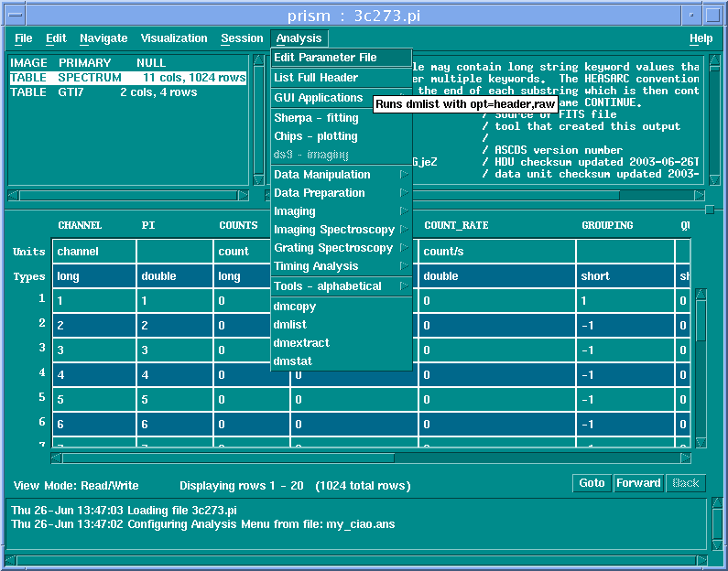Image resolution: width=728 pixels, height=571 pixels.
Task: Launch Sherpa - fitting
Action: click(342, 118)
